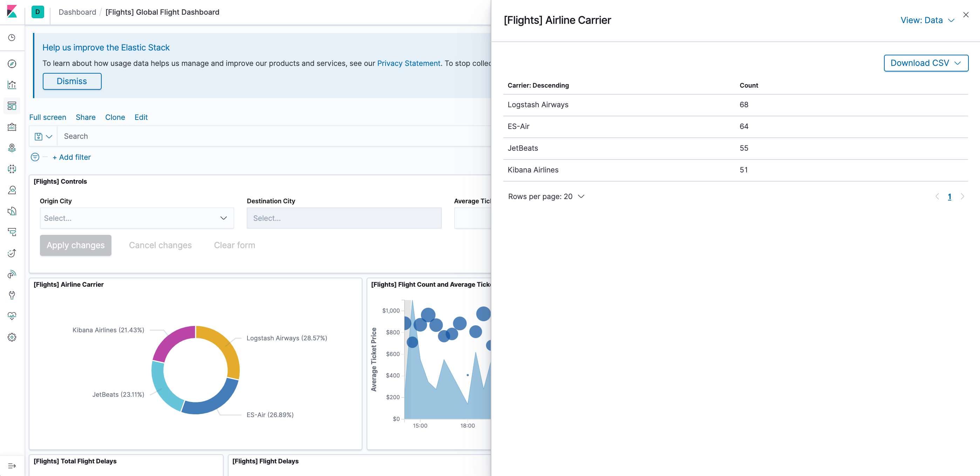Expand the View Data dropdown in panel
The height and width of the screenshot is (476, 980).
point(928,21)
